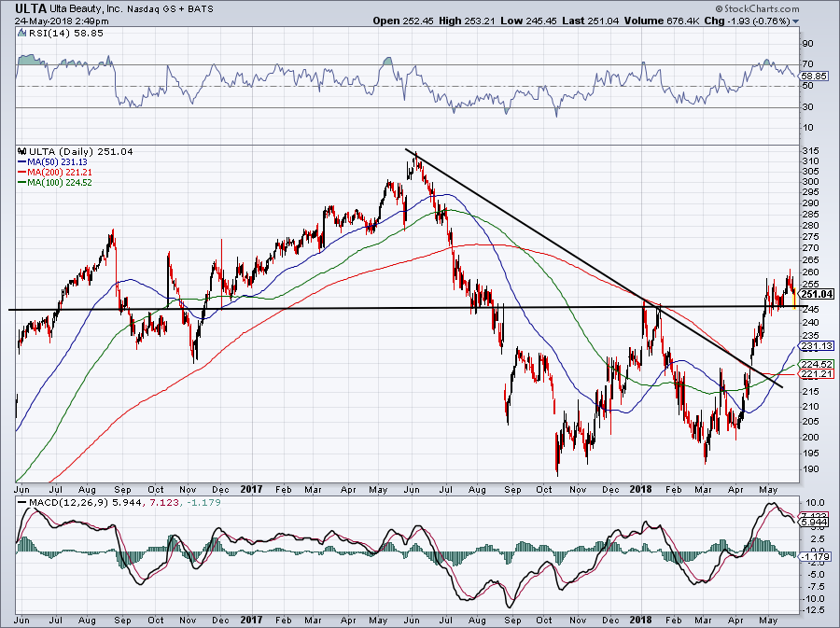Screen dimensions: 840x628
Task: Click the 90 level on the RSI axis
Action: point(807,44)
